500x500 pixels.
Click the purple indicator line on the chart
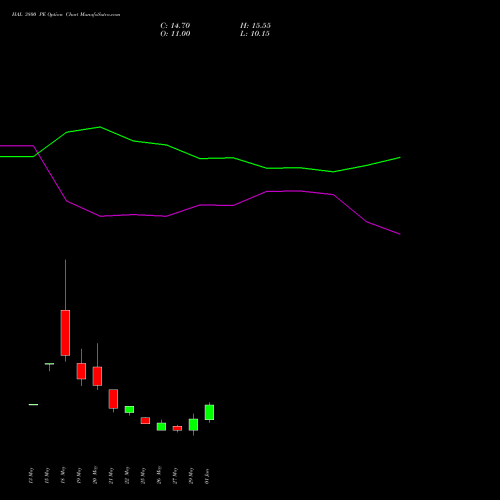200,205
